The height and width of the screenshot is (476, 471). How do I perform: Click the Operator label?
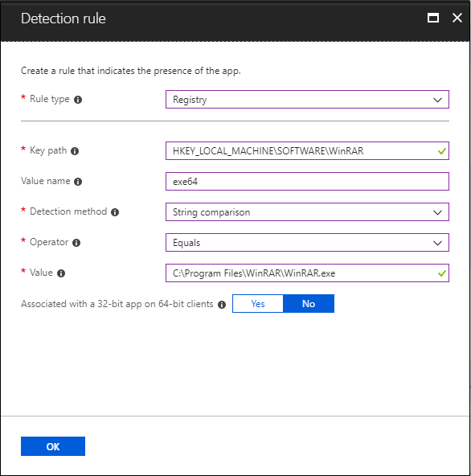coord(49,242)
